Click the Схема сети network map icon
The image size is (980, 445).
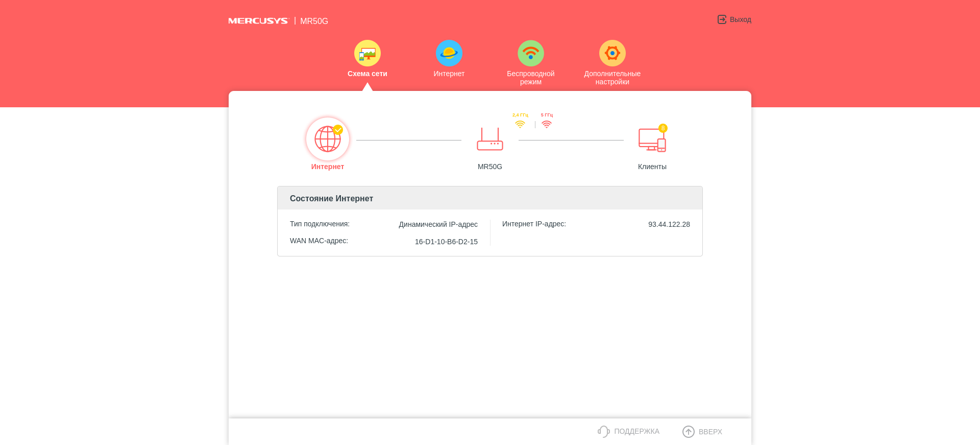(367, 53)
